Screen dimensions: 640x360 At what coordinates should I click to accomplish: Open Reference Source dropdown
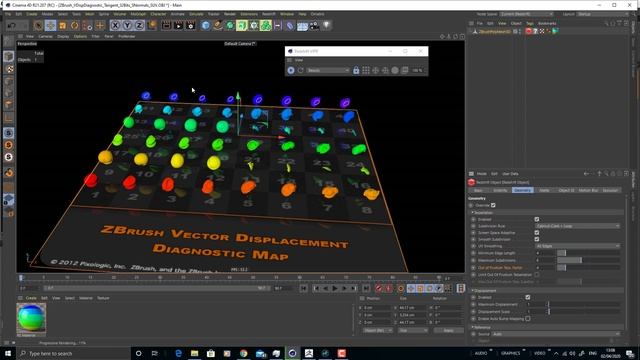click(556, 334)
